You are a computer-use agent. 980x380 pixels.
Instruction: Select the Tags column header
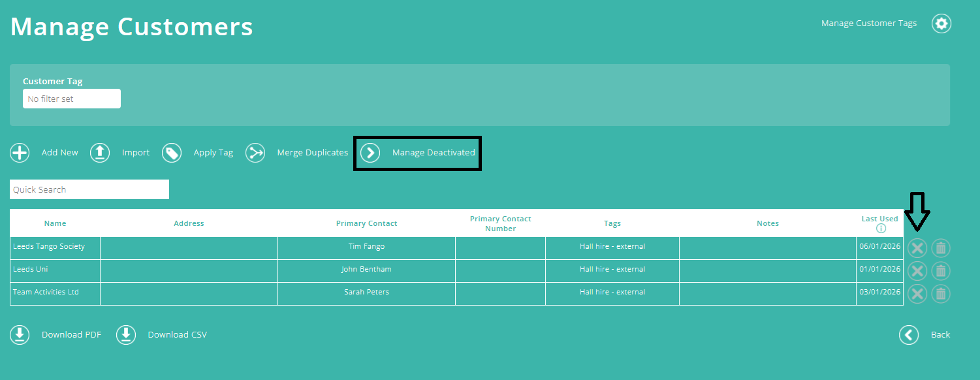612,223
